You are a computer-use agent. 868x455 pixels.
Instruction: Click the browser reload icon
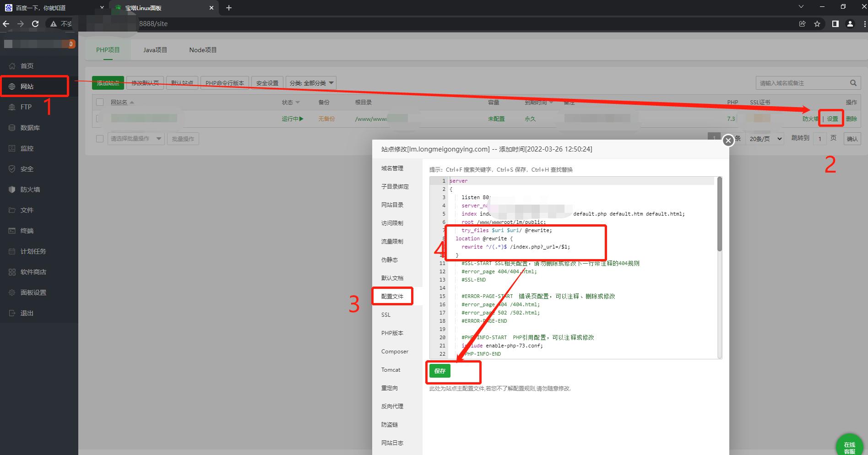[35, 24]
